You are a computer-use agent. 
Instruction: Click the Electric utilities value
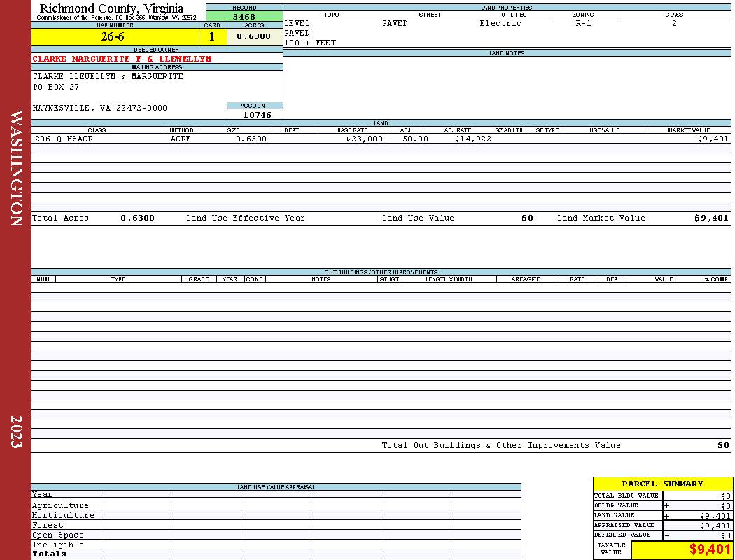point(500,23)
